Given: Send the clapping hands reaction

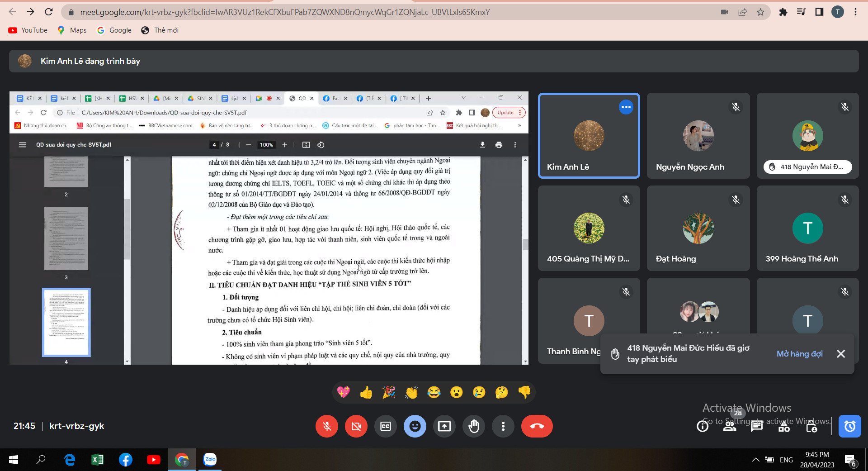Looking at the screenshot, I should coord(411,392).
